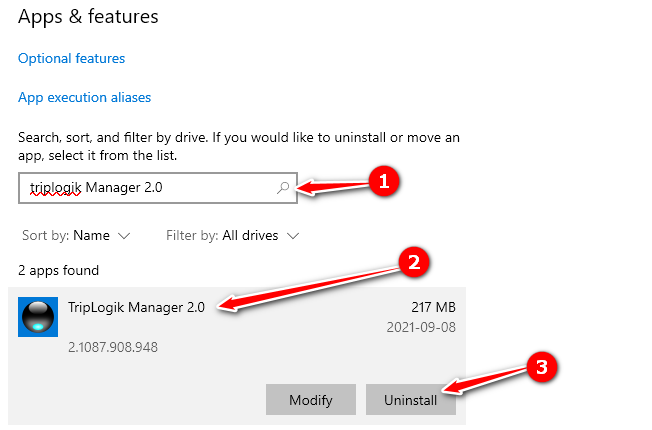Open the App execution aliases link
This screenshot has height=430, width=652.
(84, 98)
